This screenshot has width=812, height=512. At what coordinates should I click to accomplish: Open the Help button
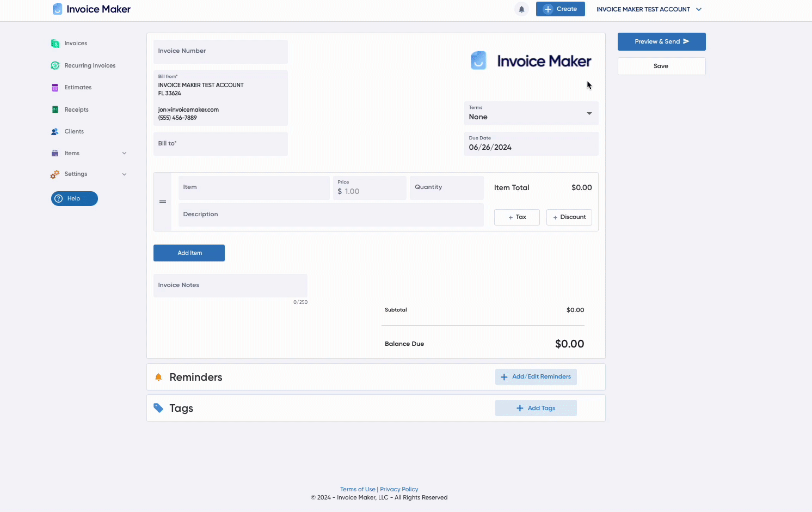pyautogui.click(x=75, y=199)
